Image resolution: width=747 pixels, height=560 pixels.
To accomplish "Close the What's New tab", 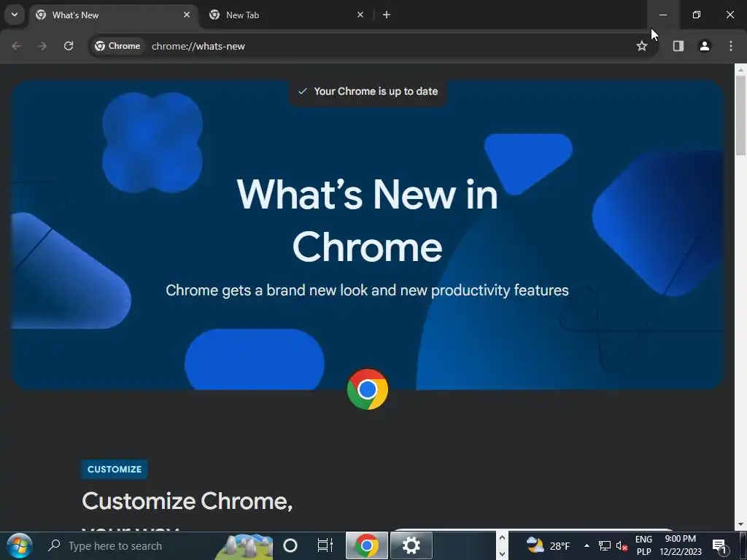I will click(x=187, y=15).
